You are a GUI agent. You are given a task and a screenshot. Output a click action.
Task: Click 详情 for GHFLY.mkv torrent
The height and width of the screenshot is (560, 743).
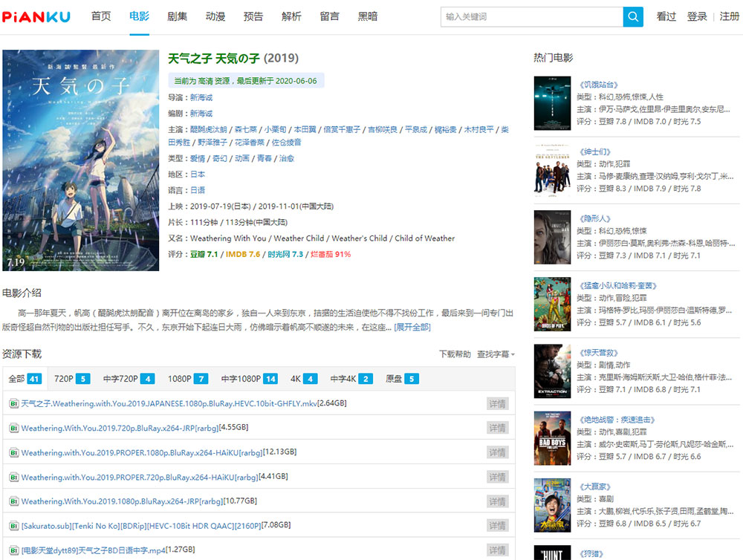point(498,403)
